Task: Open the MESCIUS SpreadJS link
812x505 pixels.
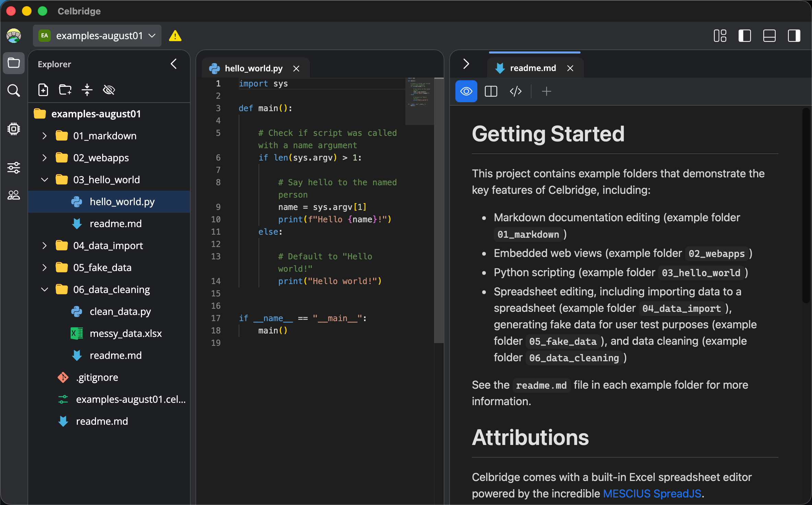Action: [x=652, y=493]
